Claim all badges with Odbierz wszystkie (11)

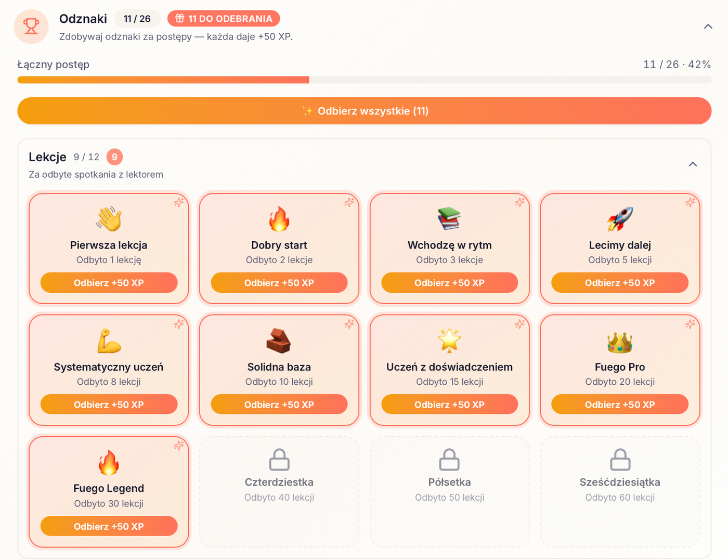(x=364, y=111)
